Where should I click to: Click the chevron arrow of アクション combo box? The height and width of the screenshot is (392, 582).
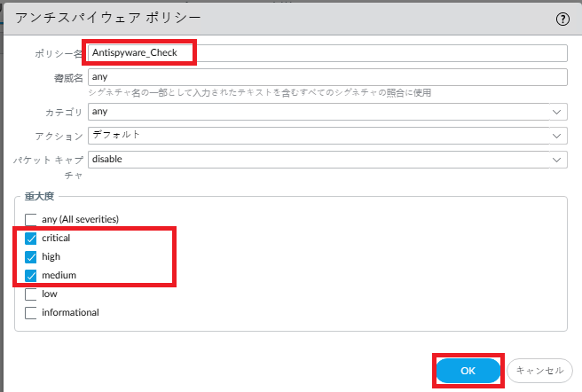pos(556,136)
